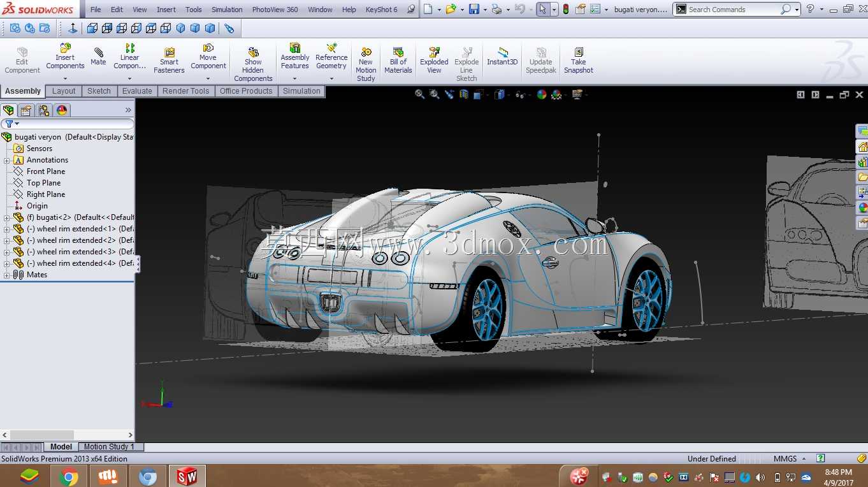Open the Sketch tab

tap(99, 91)
